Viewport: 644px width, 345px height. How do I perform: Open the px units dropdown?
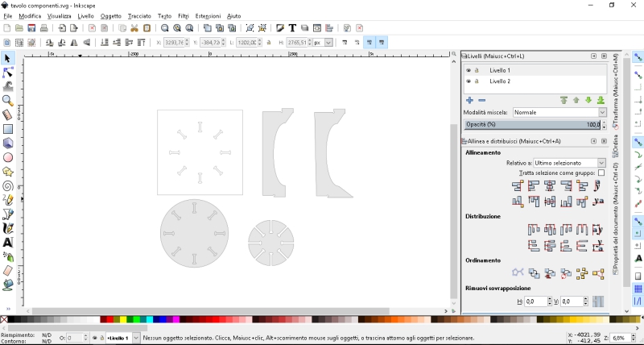click(x=323, y=43)
